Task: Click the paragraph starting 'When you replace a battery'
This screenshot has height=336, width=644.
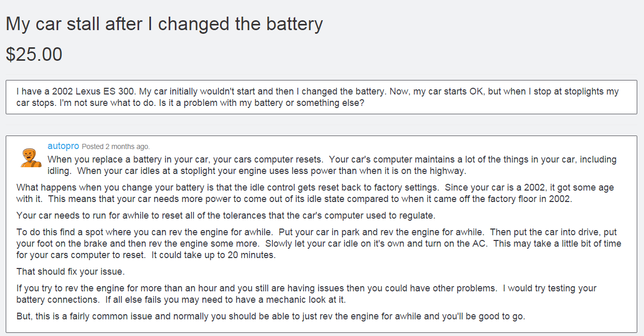Action: point(332,165)
